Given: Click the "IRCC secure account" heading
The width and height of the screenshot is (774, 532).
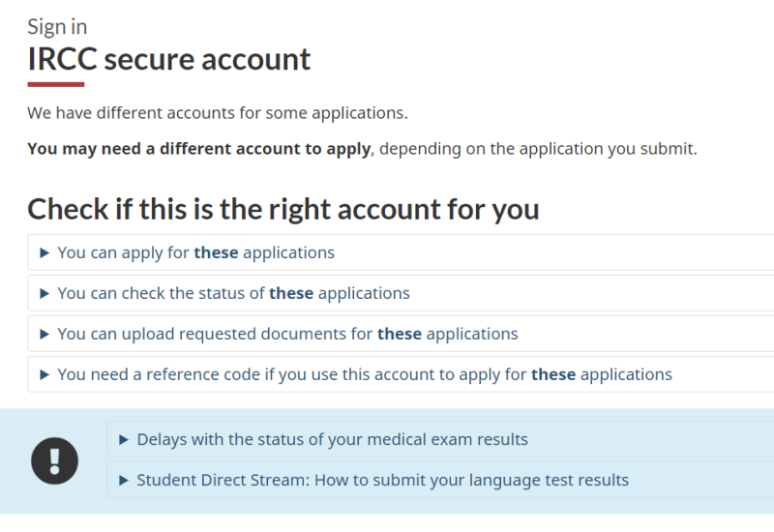Looking at the screenshot, I should point(169,59).
